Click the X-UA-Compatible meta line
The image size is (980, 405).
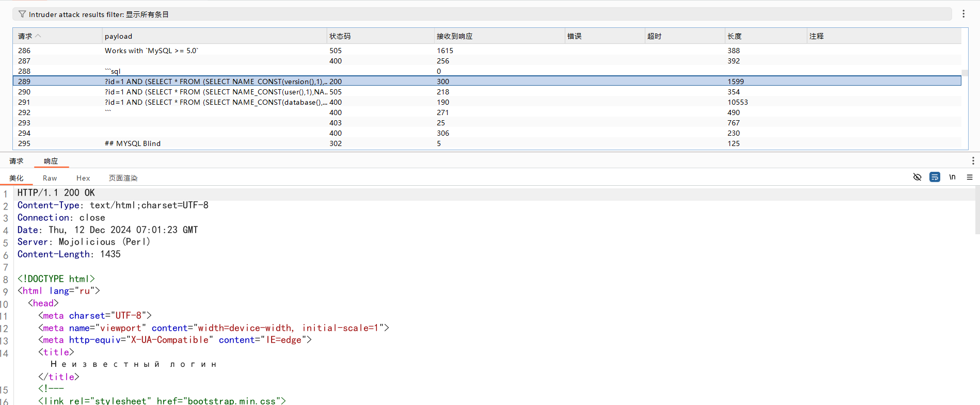point(175,340)
